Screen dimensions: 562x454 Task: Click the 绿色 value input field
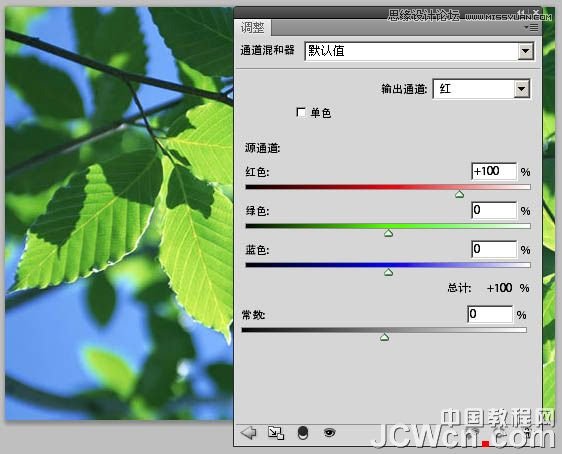point(494,210)
